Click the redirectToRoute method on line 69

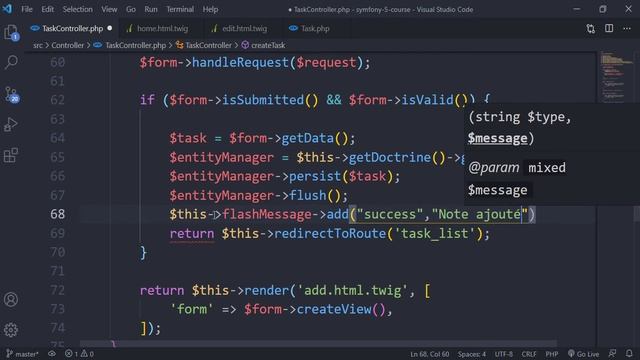330,233
